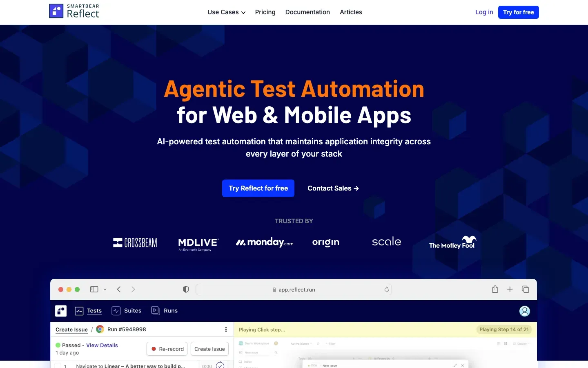Click the share icon in mock browser
Image resolution: width=588 pixels, height=368 pixels.
(x=495, y=289)
